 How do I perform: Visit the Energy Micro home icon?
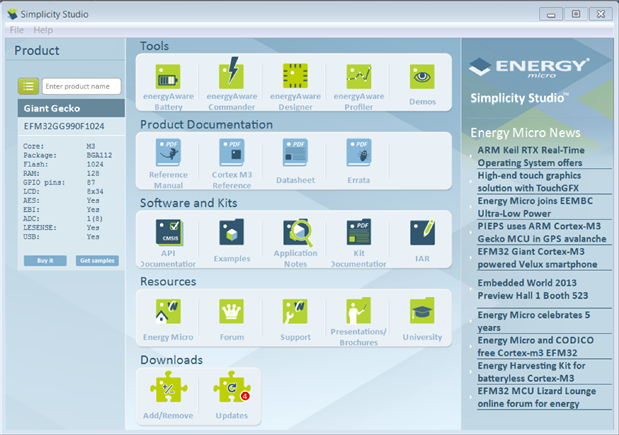point(168,311)
